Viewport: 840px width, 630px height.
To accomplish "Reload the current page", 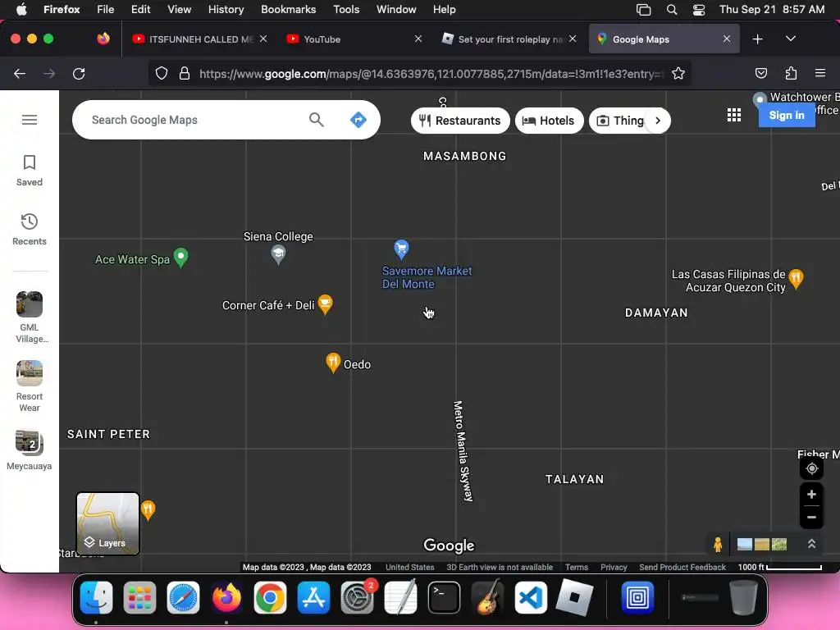I will click(79, 74).
